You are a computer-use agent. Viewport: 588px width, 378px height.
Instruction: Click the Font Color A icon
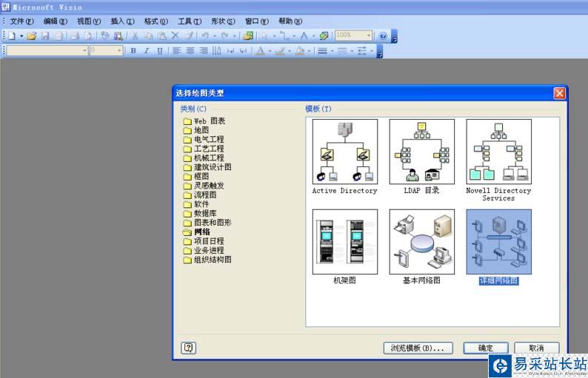(x=260, y=50)
